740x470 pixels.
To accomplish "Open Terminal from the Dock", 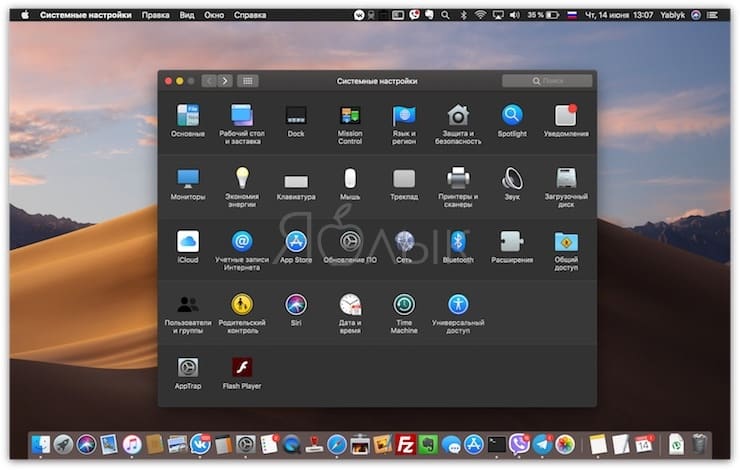I will tap(496, 445).
